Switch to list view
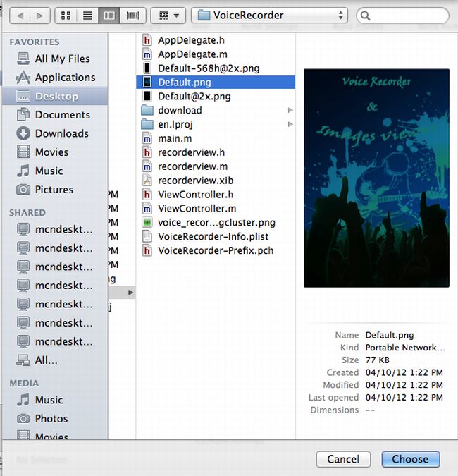The height and width of the screenshot is (476, 458). coord(87,16)
